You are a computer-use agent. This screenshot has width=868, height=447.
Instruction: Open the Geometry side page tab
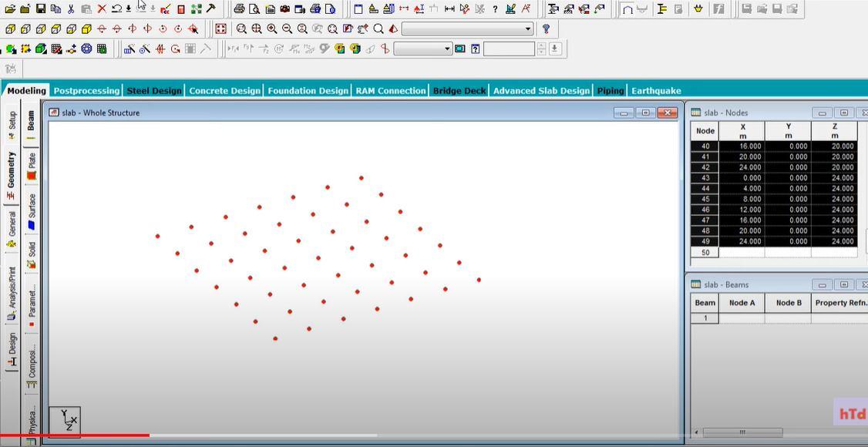pos(12,176)
